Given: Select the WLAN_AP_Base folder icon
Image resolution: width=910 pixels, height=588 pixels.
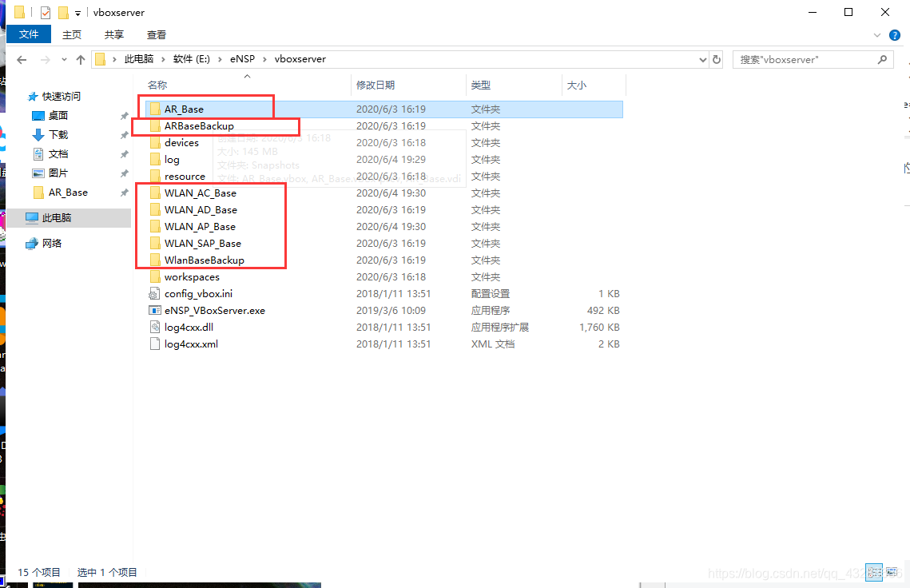Looking at the screenshot, I should pyautogui.click(x=155, y=227).
